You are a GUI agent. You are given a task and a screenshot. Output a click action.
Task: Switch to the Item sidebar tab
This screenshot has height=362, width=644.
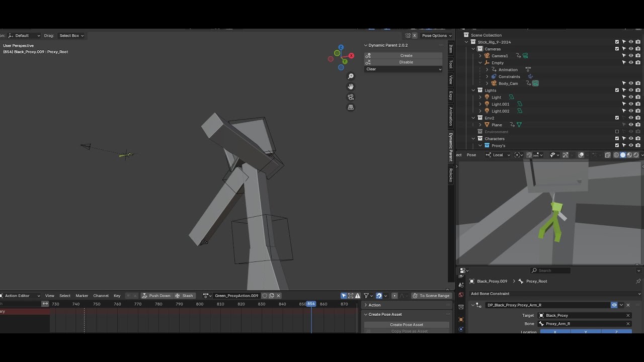point(451,49)
